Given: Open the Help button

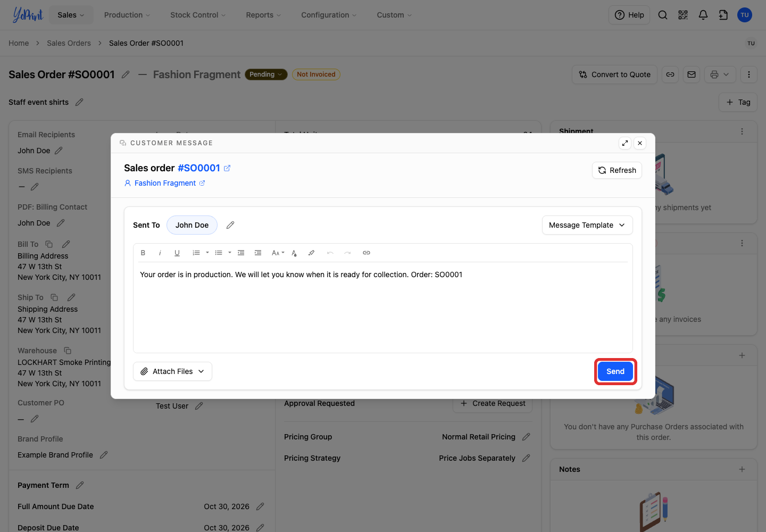Looking at the screenshot, I should point(629,15).
